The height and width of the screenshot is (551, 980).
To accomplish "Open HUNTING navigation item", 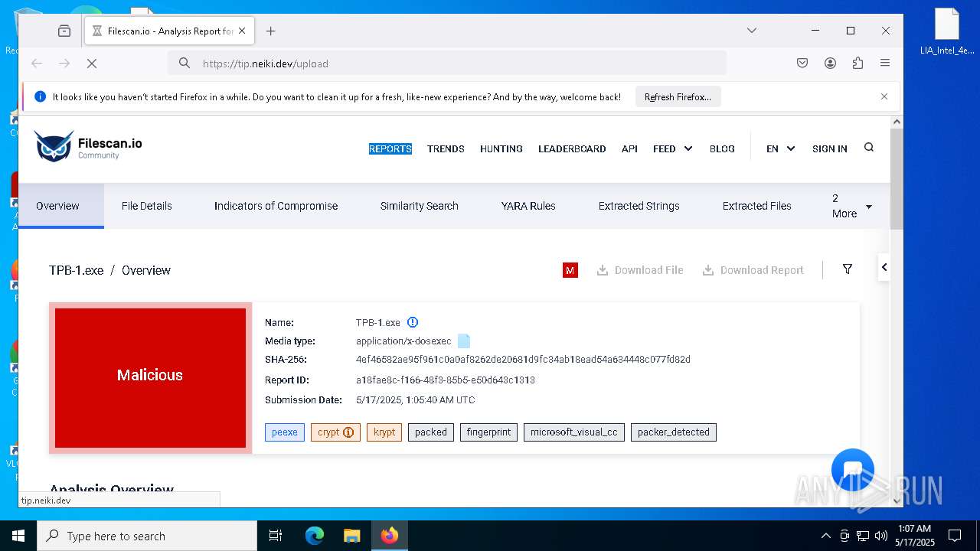I will (x=501, y=148).
